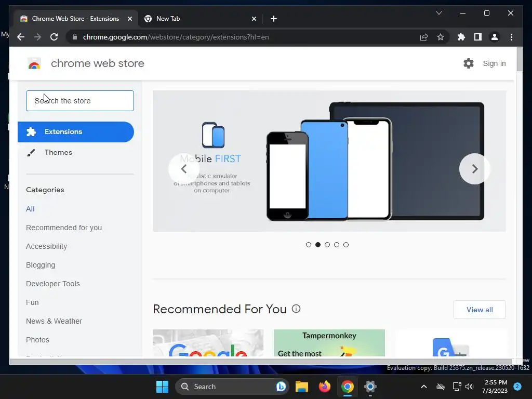Open the Blogging category

[41, 265]
